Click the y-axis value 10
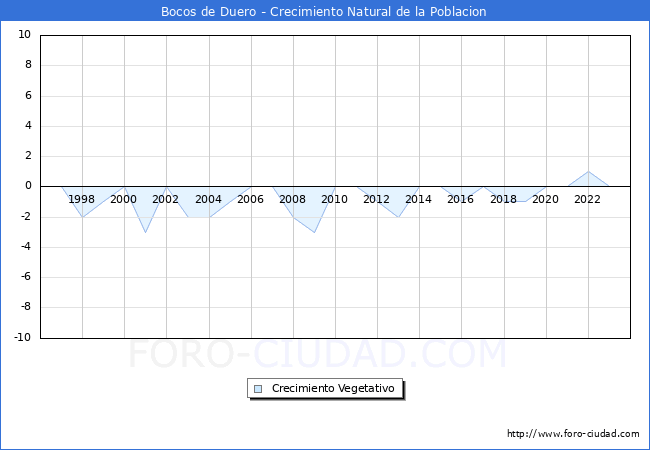The width and height of the screenshot is (650, 450). tap(24, 34)
